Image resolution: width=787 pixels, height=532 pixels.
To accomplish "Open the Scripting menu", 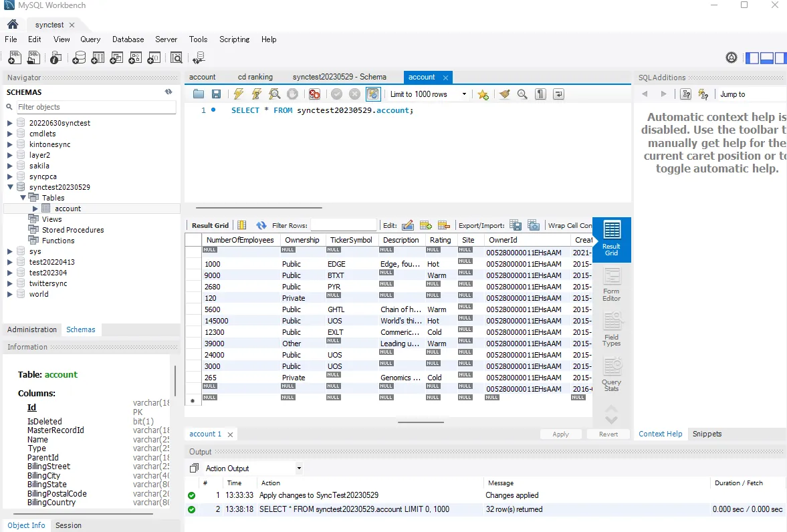I will tap(234, 39).
